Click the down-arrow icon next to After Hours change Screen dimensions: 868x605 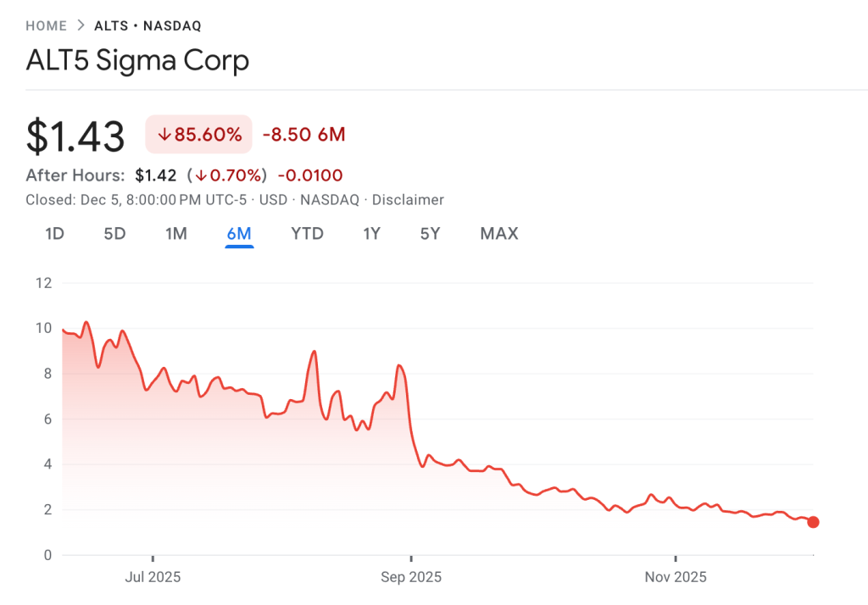(x=201, y=175)
